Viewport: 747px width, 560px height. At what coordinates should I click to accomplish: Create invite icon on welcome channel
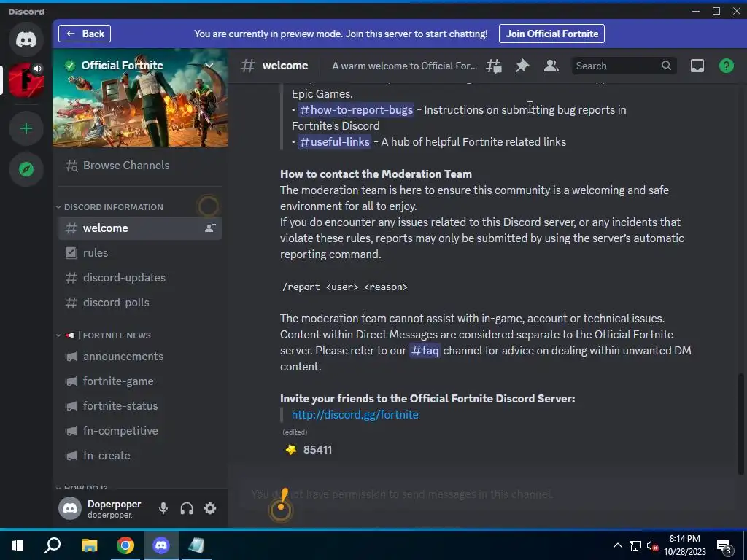coord(210,227)
